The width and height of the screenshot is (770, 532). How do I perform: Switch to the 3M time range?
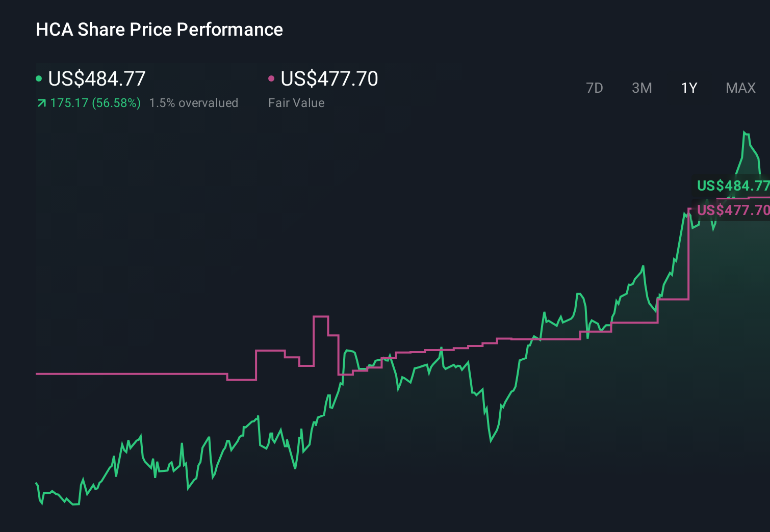641,88
